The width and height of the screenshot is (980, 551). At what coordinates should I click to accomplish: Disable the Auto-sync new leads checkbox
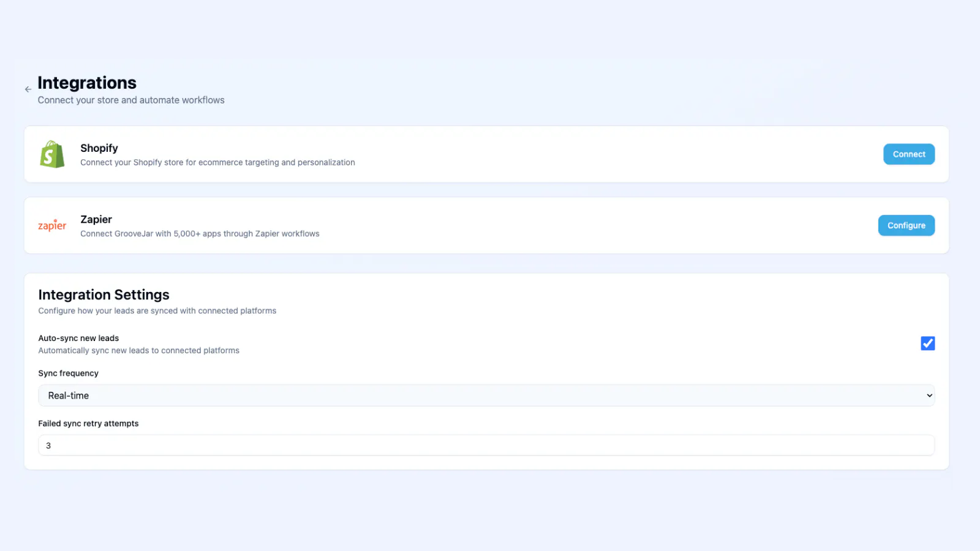coord(928,343)
